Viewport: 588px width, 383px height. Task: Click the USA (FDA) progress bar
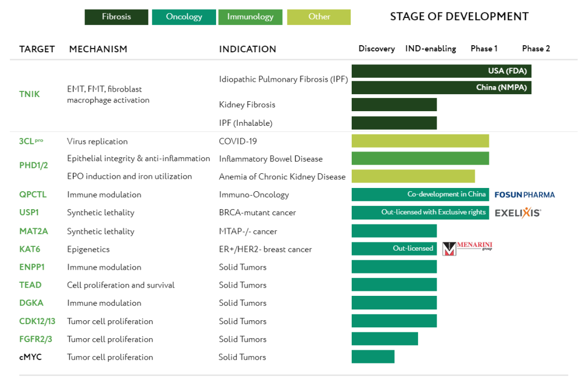coord(441,71)
